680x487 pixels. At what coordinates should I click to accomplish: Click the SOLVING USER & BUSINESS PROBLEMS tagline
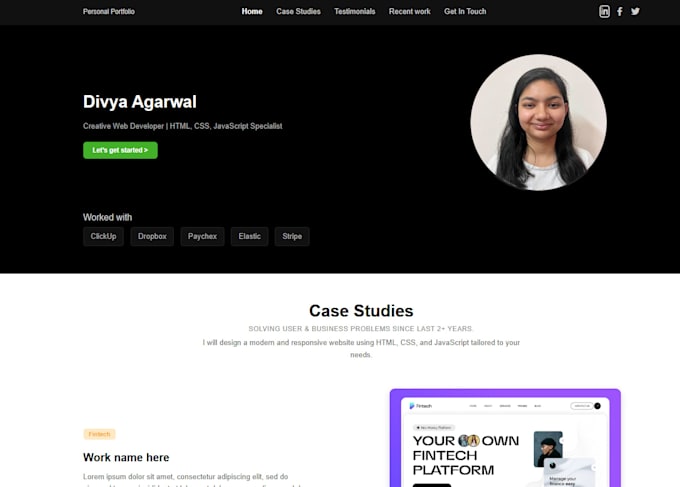(x=361, y=329)
